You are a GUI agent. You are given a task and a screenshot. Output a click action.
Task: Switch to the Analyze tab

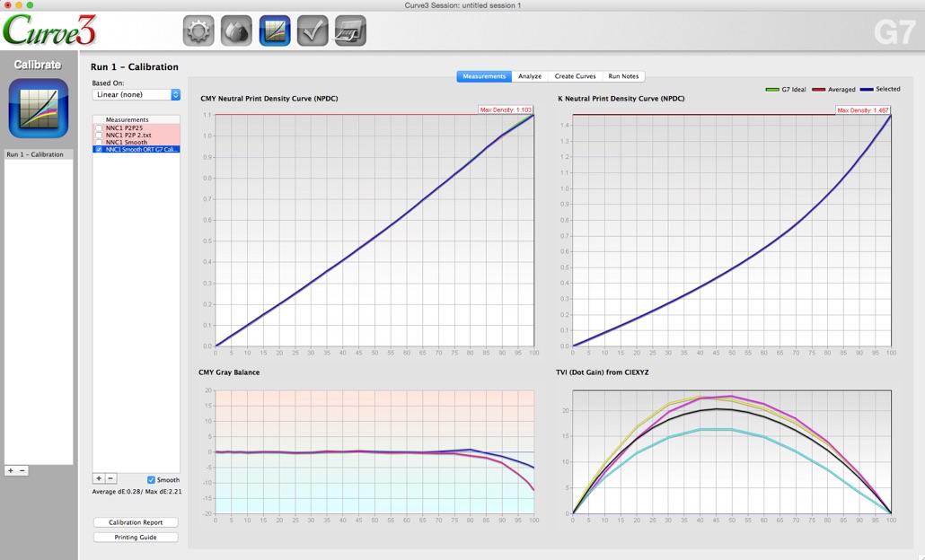pos(530,76)
